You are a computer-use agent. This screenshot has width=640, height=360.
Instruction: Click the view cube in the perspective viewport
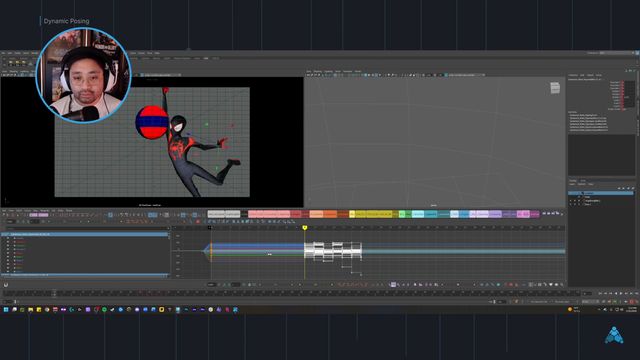click(x=555, y=88)
